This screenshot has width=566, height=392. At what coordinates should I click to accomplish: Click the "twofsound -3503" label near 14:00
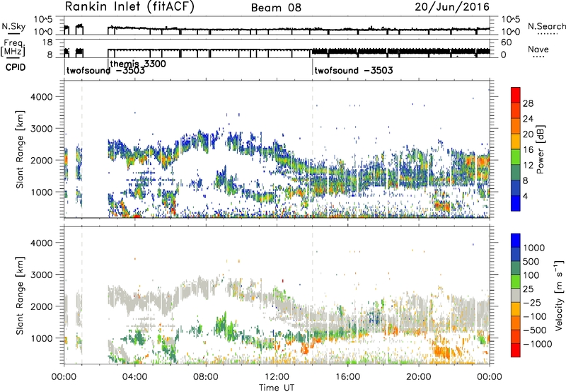(354, 70)
